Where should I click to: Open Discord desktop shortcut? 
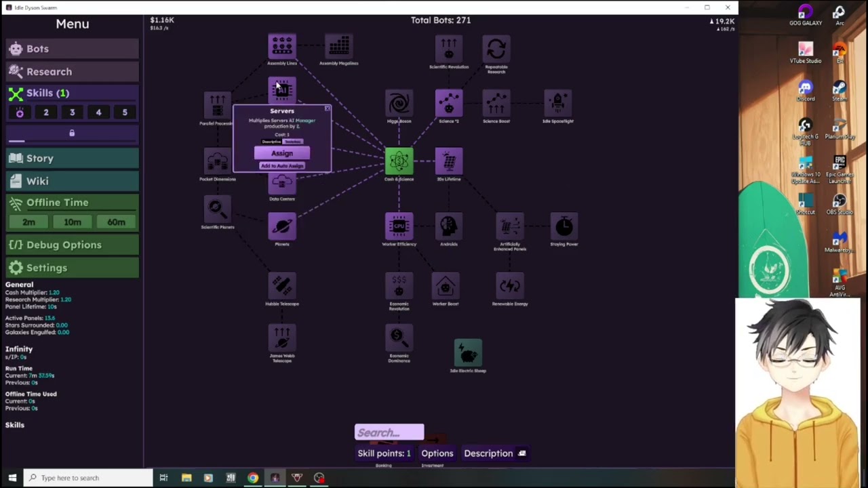click(806, 91)
